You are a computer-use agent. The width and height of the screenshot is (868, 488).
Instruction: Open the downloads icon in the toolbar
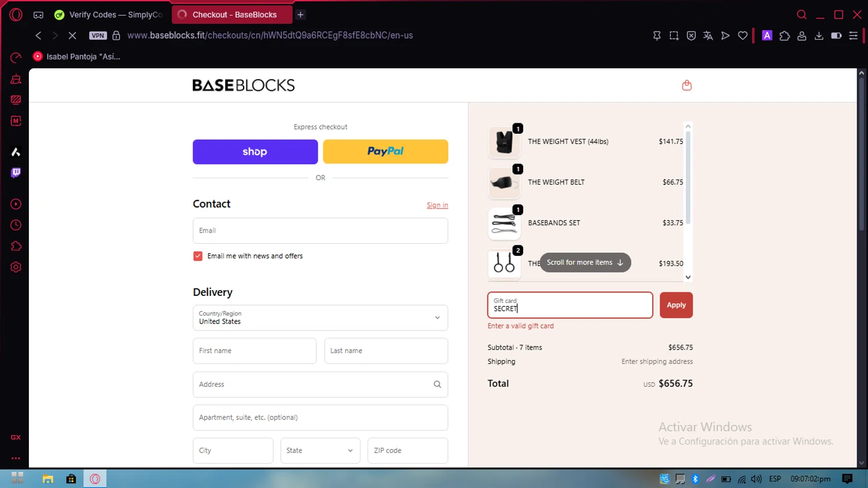819,36
